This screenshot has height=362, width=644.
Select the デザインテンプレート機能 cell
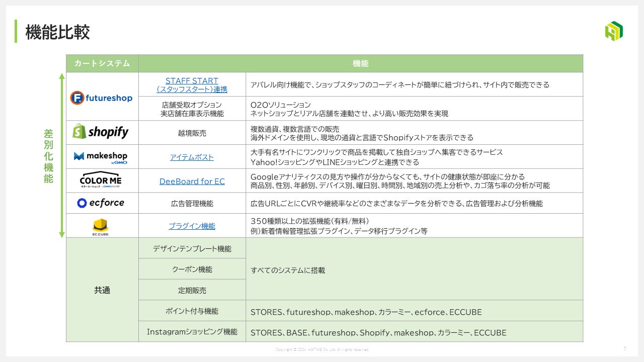coord(192,248)
